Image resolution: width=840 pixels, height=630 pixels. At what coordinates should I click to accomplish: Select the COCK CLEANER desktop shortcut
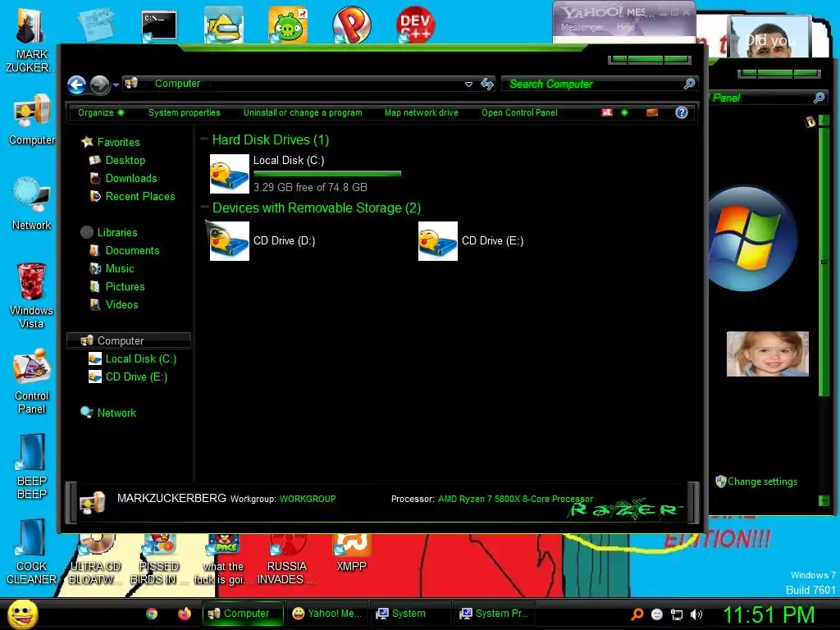click(x=32, y=552)
